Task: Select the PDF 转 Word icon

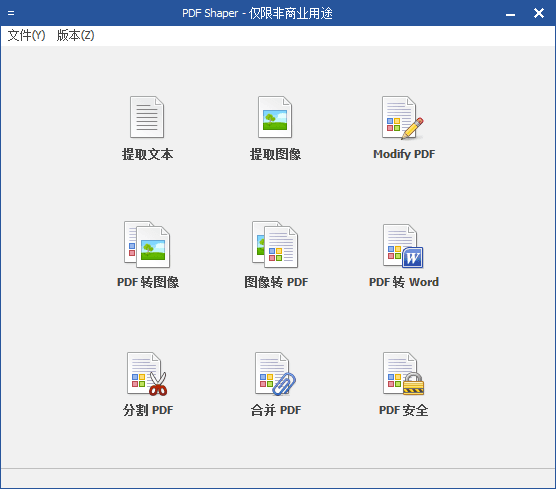Action: point(403,246)
